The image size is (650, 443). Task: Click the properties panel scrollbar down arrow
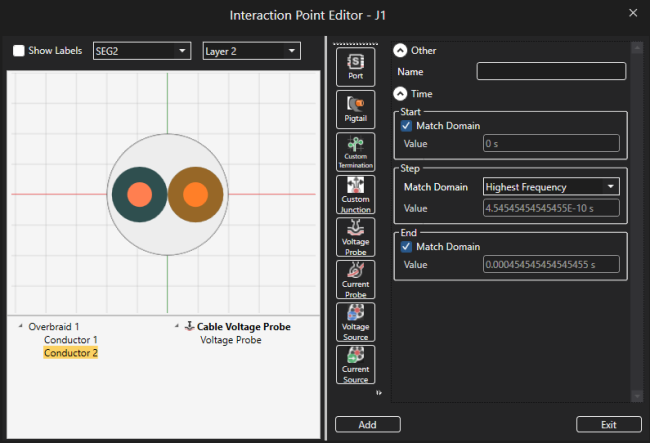637,396
